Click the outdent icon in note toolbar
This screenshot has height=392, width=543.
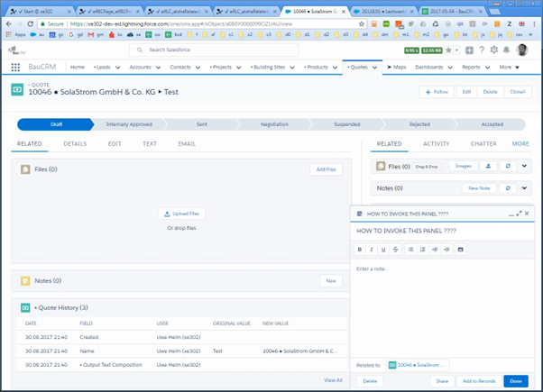tap(446, 249)
